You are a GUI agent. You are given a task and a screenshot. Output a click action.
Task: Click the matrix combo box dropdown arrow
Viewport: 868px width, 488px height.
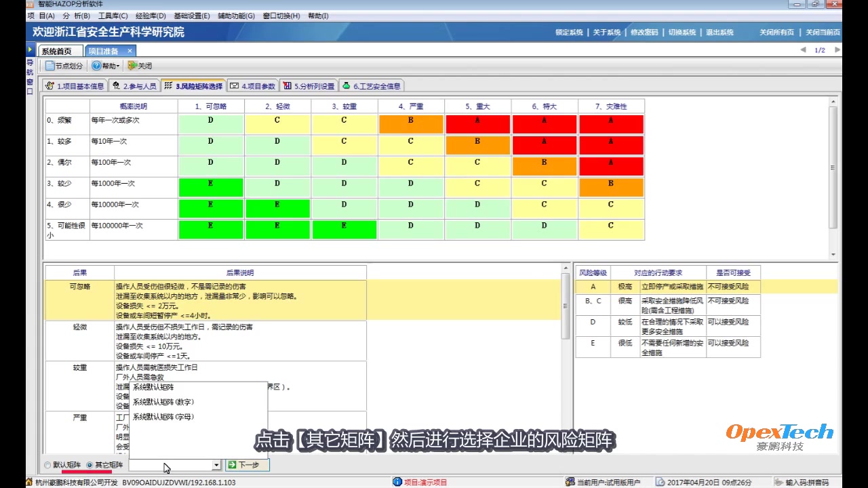click(x=216, y=465)
